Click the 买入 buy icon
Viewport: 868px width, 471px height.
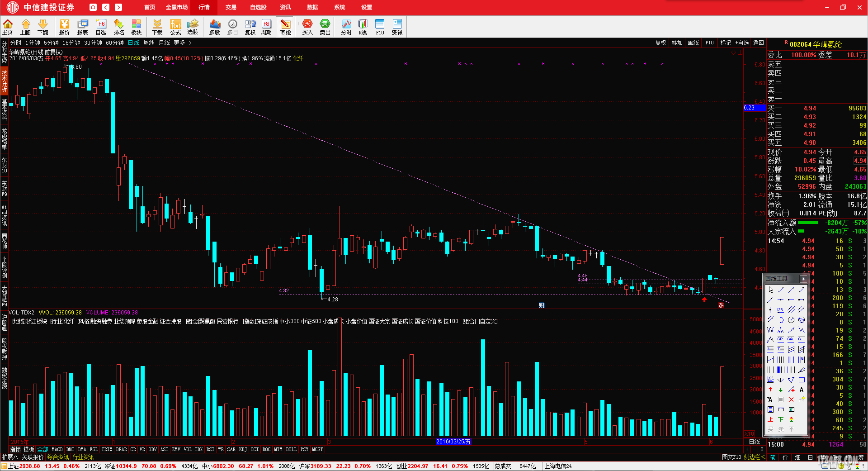307,27
